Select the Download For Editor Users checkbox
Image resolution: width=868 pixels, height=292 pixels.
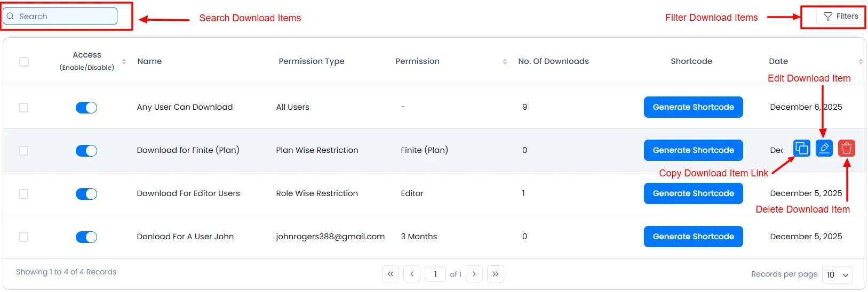tap(23, 194)
